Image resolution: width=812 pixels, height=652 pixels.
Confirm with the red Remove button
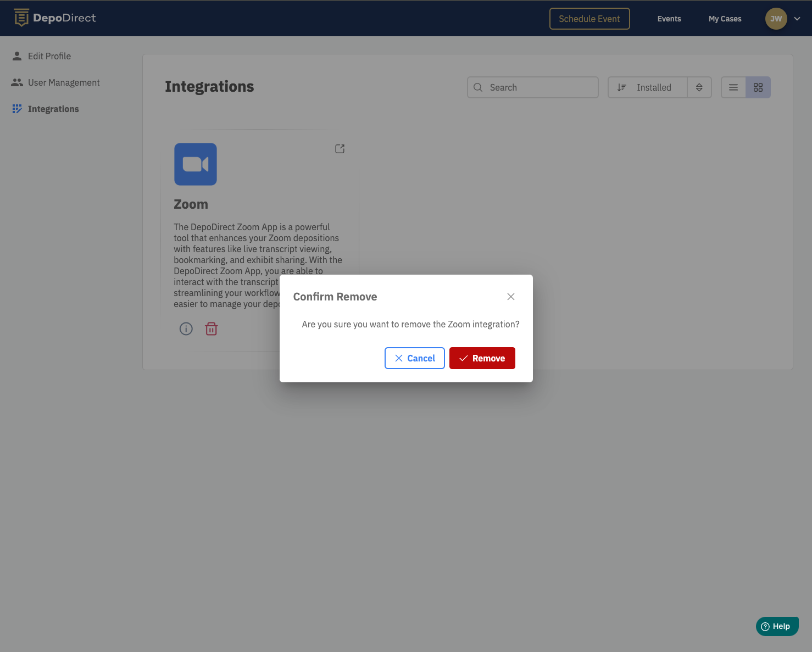click(x=482, y=358)
